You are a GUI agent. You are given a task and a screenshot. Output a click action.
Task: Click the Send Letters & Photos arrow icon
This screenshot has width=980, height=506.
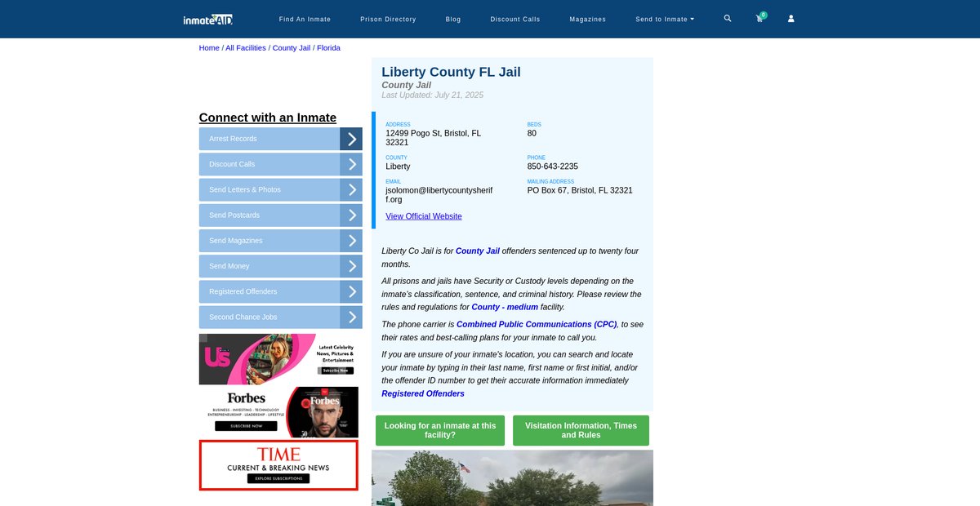pos(351,189)
